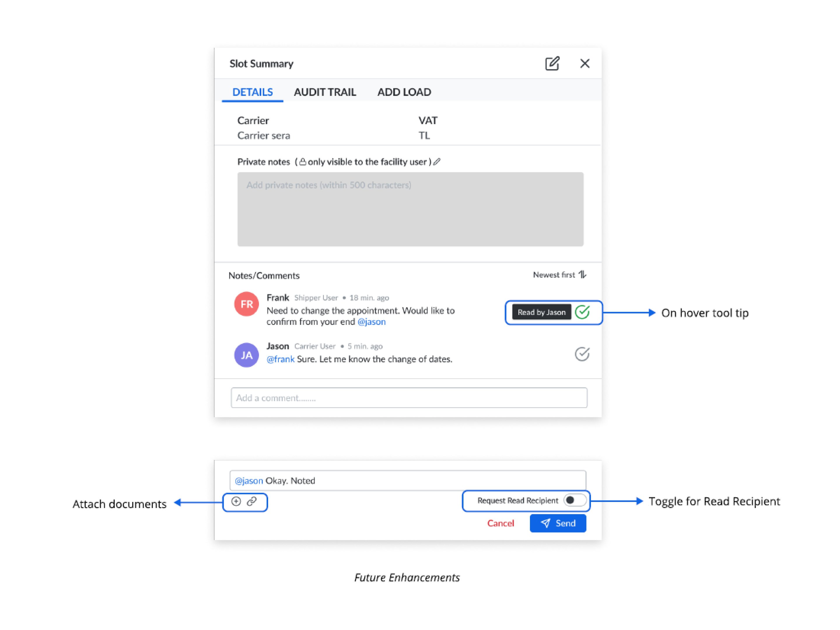Click the pencil icon beside Private notes

[x=437, y=162]
